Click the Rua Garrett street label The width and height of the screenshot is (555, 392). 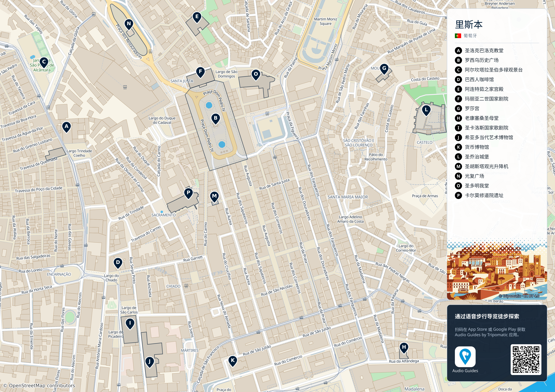pos(193,259)
